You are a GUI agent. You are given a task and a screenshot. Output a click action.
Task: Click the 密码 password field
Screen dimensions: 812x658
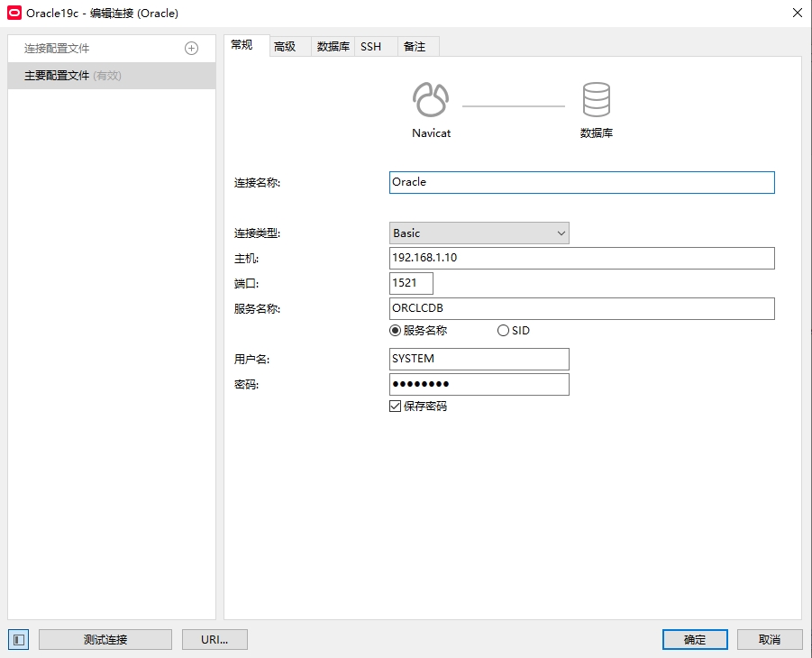(x=479, y=385)
